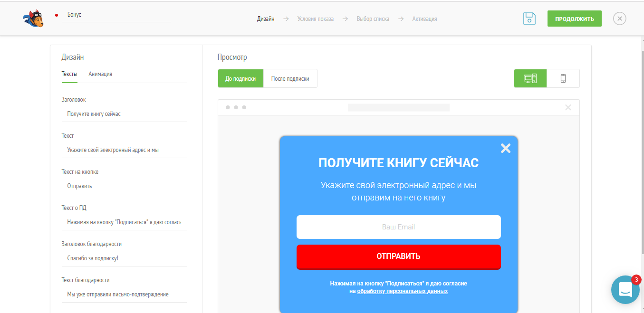The height and width of the screenshot is (313, 644).
Task: Click the red ОТПРАВИТЬ button
Action: (398, 256)
